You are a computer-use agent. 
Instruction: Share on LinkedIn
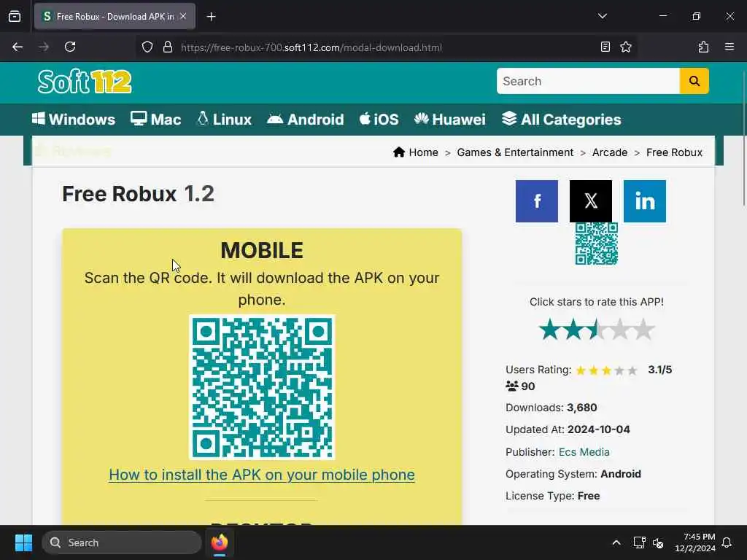(x=645, y=201)
